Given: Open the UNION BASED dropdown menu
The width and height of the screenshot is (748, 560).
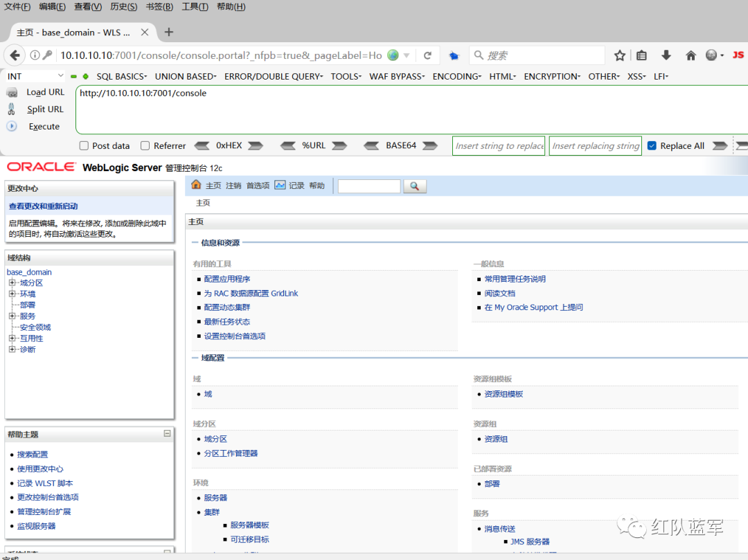Looking at the screenshot, I should (186, 76).
